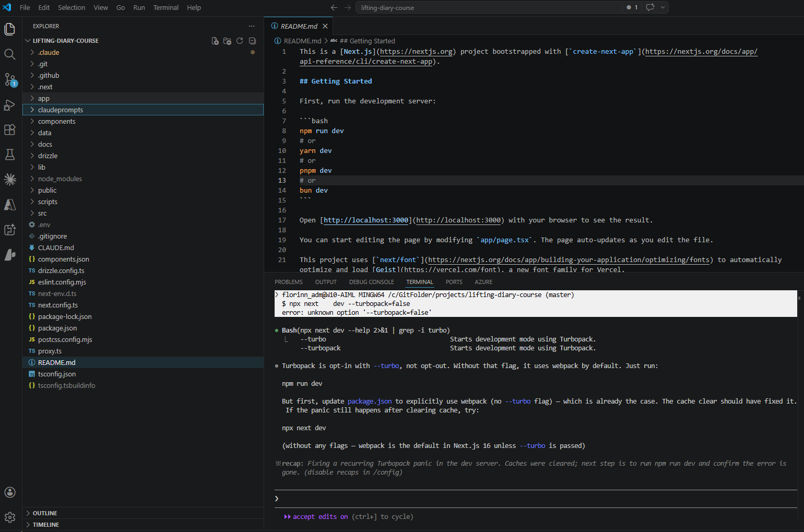Image resolution: width=804 pixels, height=532 pixels.
Task: Open the Testing beaker icon
Action: coord(9,155)
